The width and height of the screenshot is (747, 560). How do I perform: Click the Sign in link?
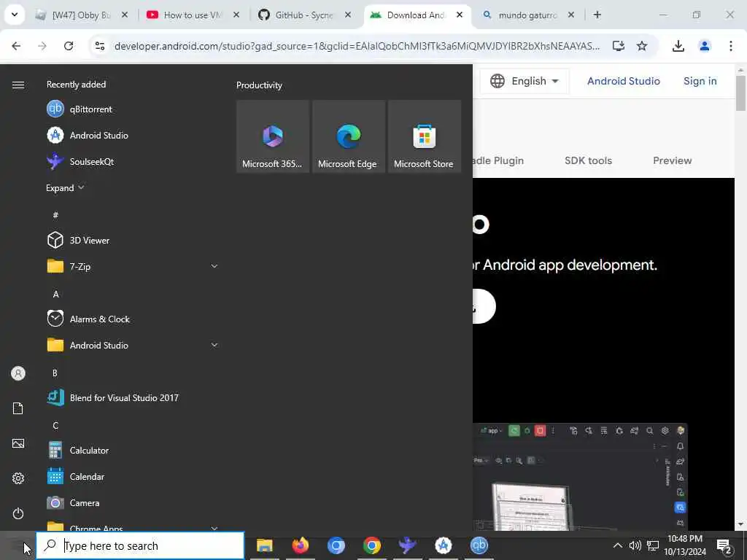pos(700,81)
